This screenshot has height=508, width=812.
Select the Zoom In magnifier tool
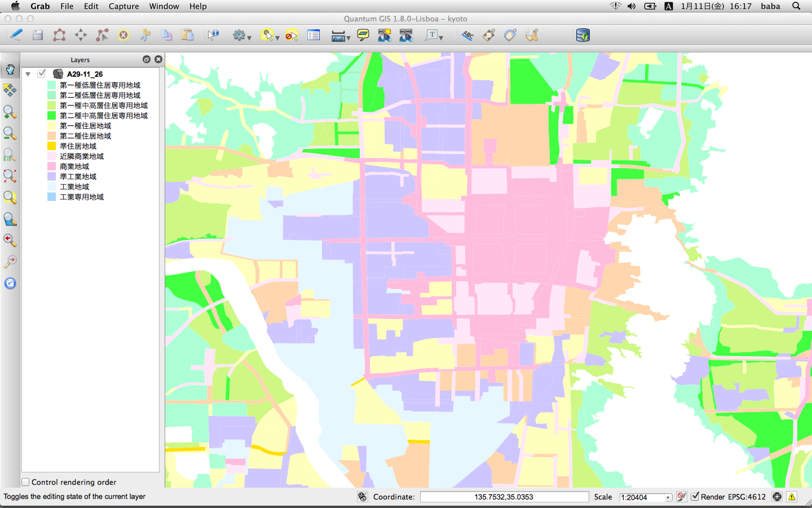click(x=10, y=112)
